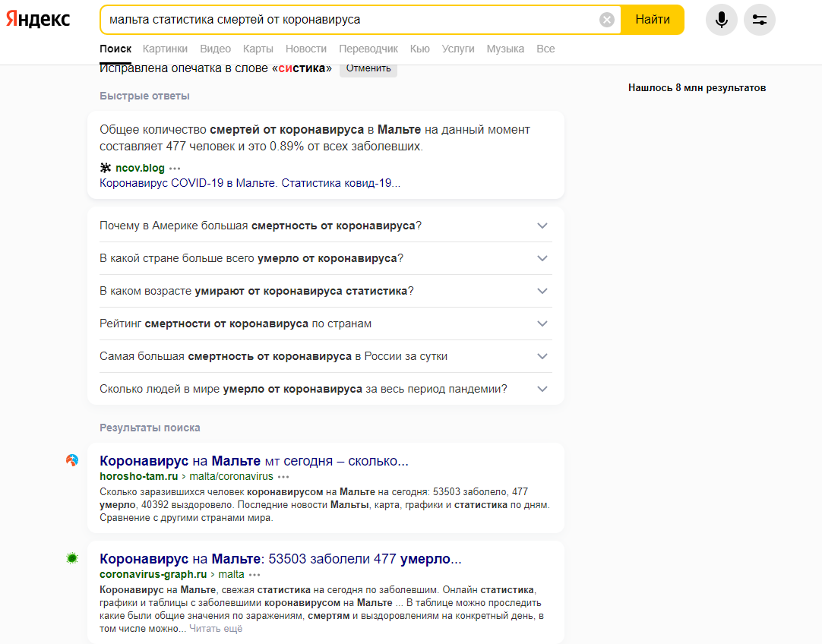Open the coronavirus-graph.ru domain link

pyautogui.click(x=153, y=575)
